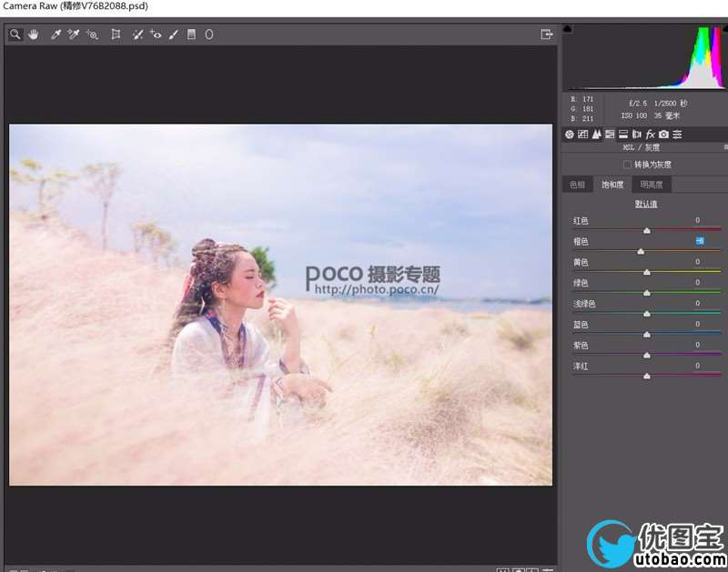
Task: Switch to the 色相 tab
Action: 577,185
